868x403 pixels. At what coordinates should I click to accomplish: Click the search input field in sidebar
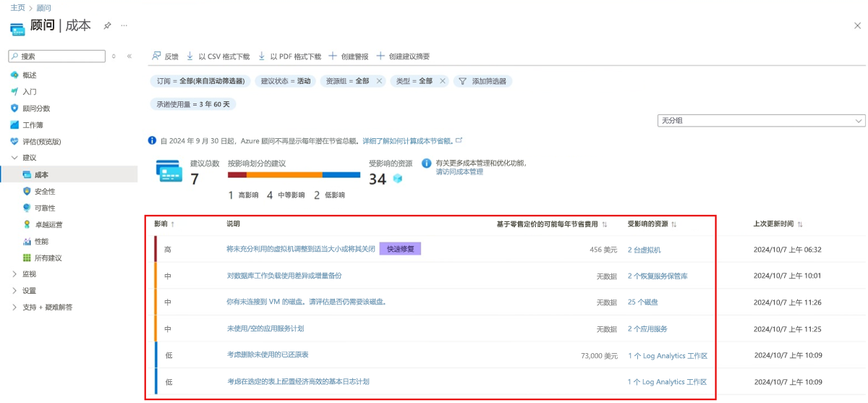(x=56, y=56)
